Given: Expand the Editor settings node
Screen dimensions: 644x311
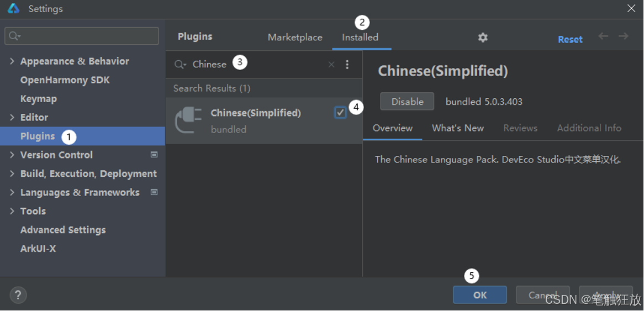Looking at the screenshot, I should click(12, 118).
